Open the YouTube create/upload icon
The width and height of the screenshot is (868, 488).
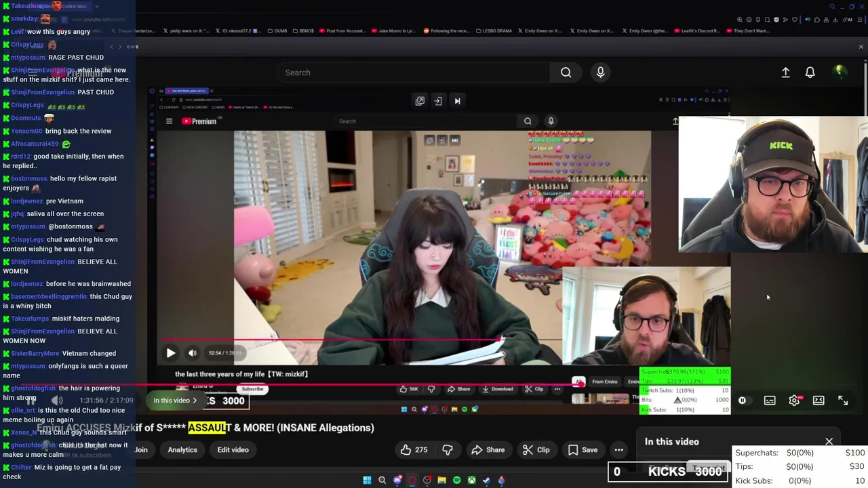pyautogui.click(x=785, y=73)
